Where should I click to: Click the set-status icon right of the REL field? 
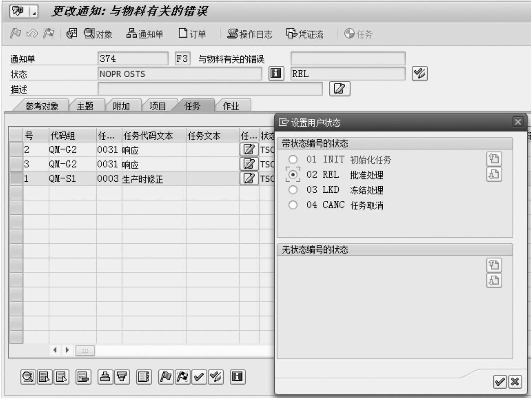[419, 74]
